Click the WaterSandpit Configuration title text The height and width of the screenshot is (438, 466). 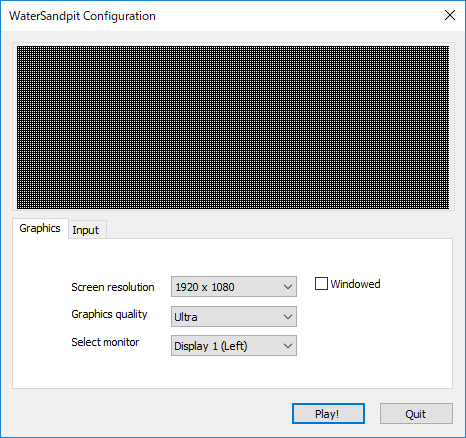click(x=82, y=16)
